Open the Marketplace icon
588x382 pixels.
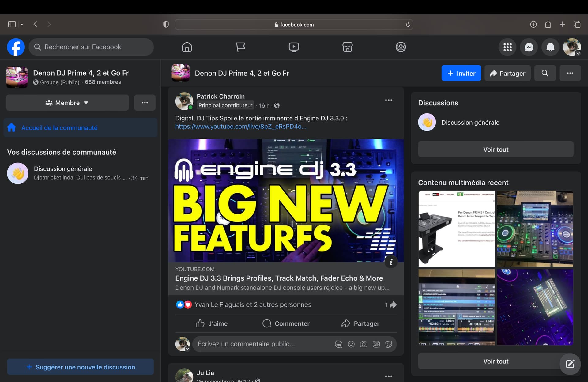347,47
